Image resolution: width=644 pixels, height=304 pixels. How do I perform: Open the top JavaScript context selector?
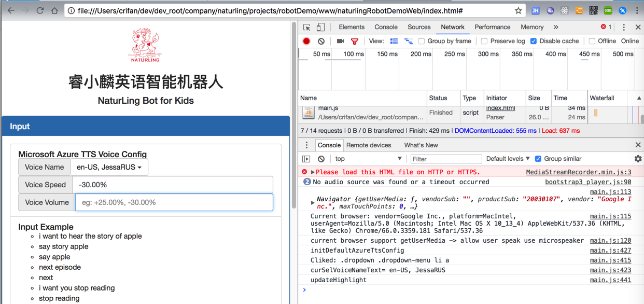[368, 159]
